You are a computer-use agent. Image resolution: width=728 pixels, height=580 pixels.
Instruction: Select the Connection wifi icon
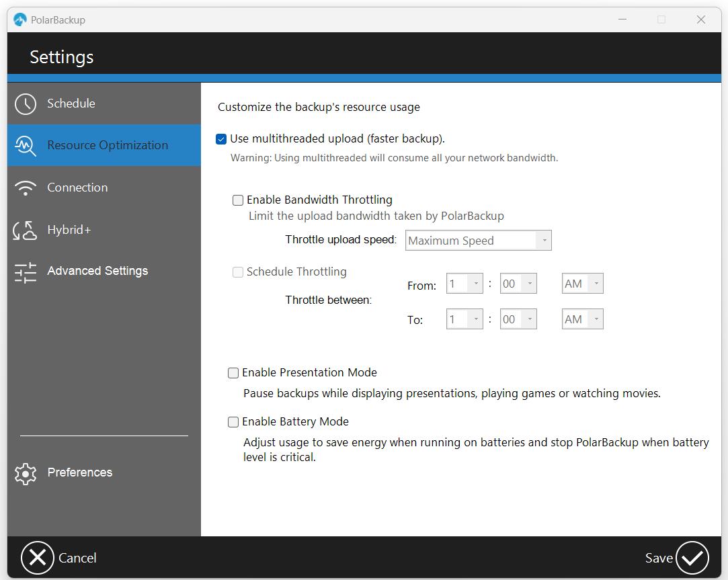[x=25, y=188]
